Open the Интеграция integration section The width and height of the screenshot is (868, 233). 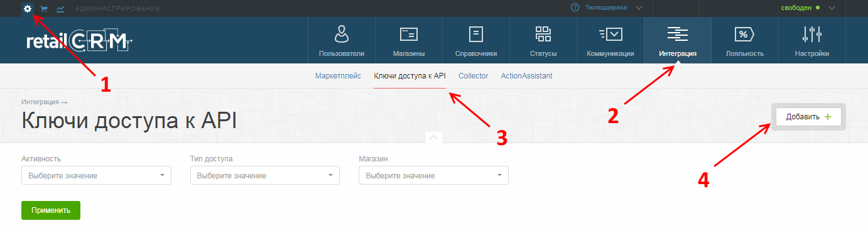pyautogui.click(x=678, y=41)
